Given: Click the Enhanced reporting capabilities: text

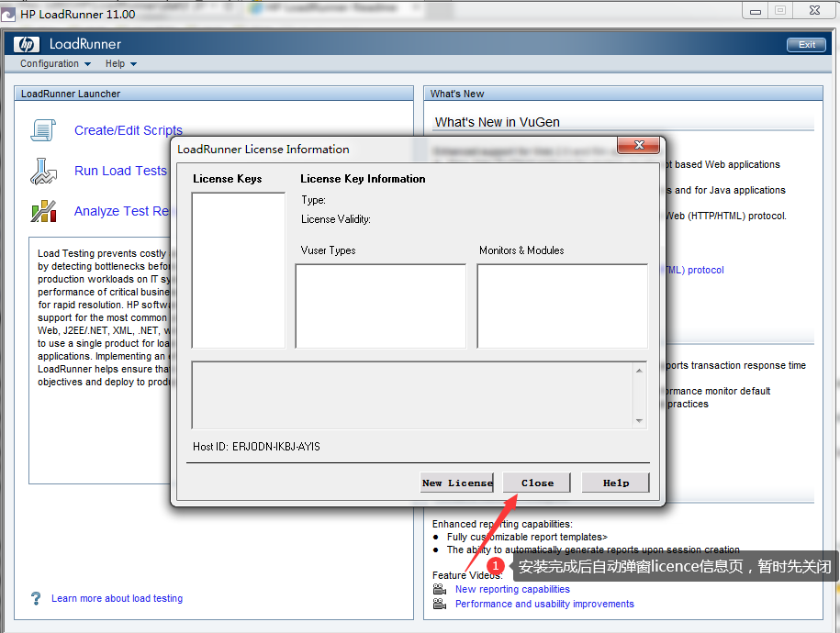Looking at the screenshot, I should 502,524.
